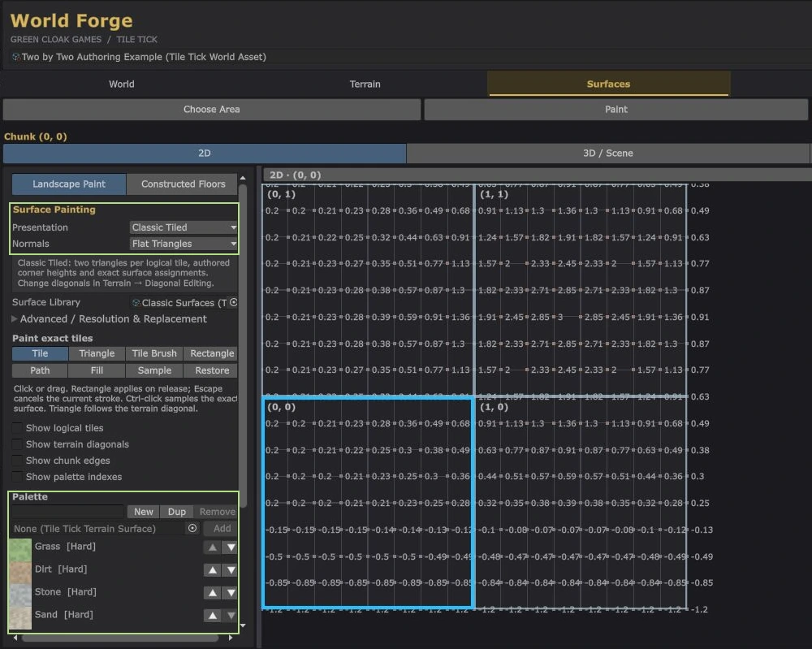This screenshot has height=649, width=812.
Task: Move Stone down in the palette
Action: [231, 592]
